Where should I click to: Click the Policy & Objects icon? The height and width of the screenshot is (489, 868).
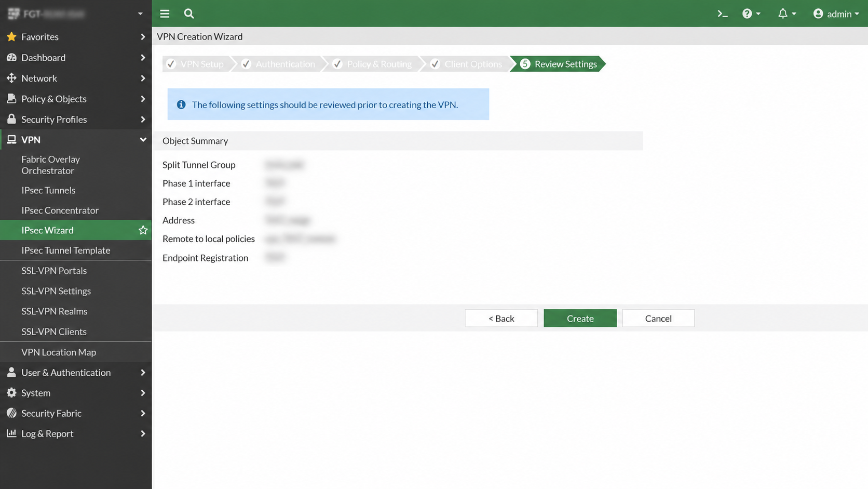pyautogui.click(x=11, y=98)
